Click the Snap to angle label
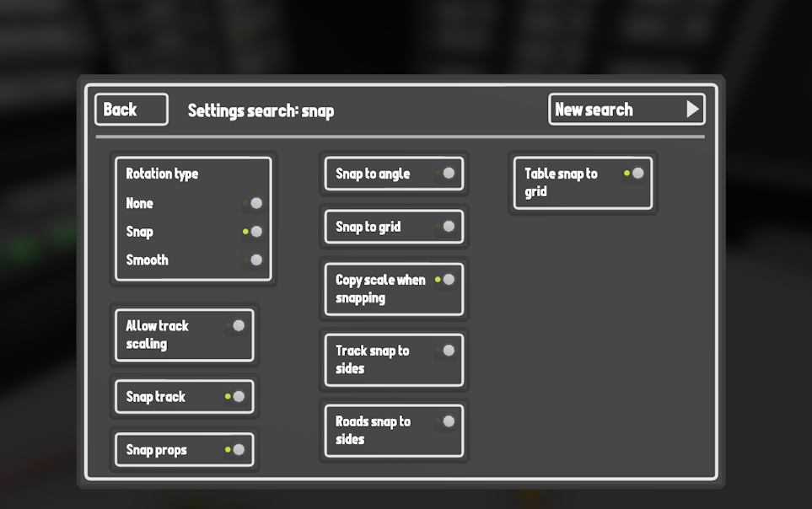The image size is (812, 509). 373,174
